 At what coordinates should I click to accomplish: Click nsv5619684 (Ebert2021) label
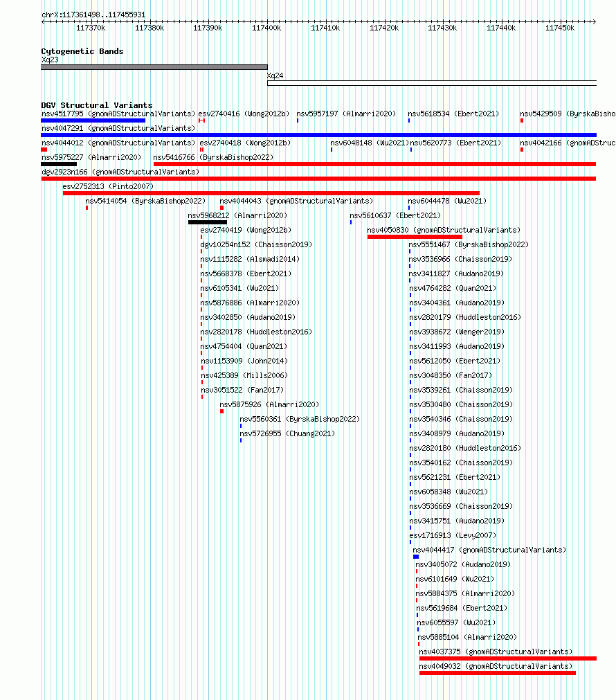pos(462,608)
